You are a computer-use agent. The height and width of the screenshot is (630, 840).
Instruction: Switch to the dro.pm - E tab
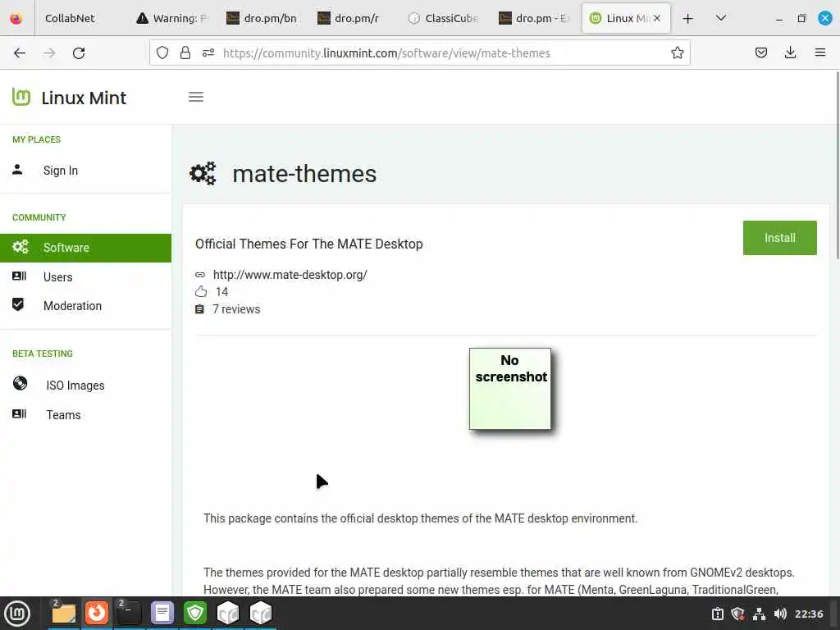point(533,18)
